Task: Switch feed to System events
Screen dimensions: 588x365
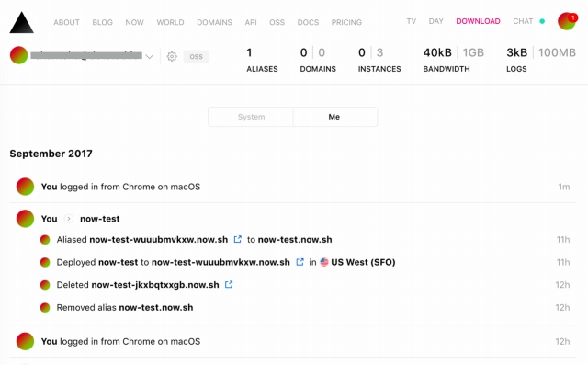Action: click(x=251, y=117)
